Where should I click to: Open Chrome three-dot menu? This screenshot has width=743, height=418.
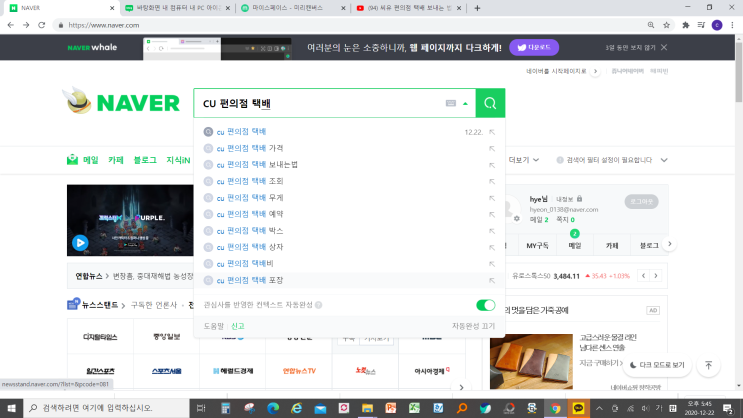(732, 25)
